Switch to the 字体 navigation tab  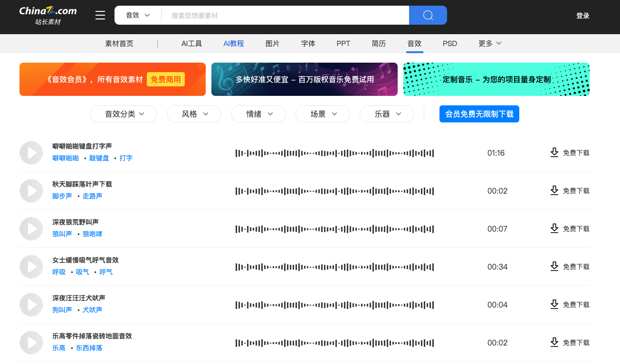pyautogui.click(x=308, y=44)
